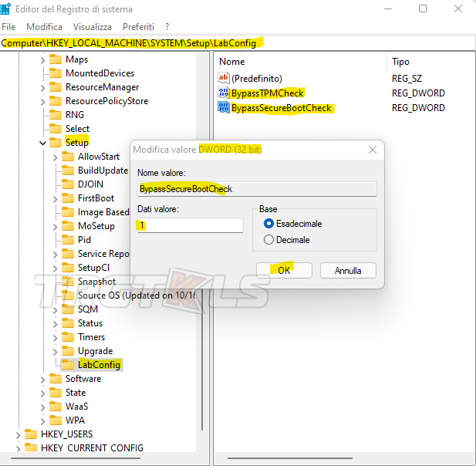Expand the ResourceManager key
Viewport: 476px width, 466px height.
(42, 87)
